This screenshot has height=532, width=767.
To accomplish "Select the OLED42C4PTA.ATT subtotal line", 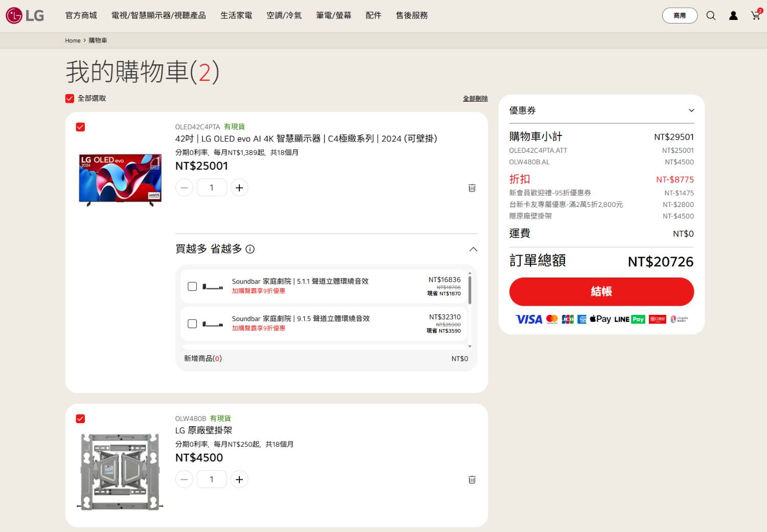I will pos(601,150).
